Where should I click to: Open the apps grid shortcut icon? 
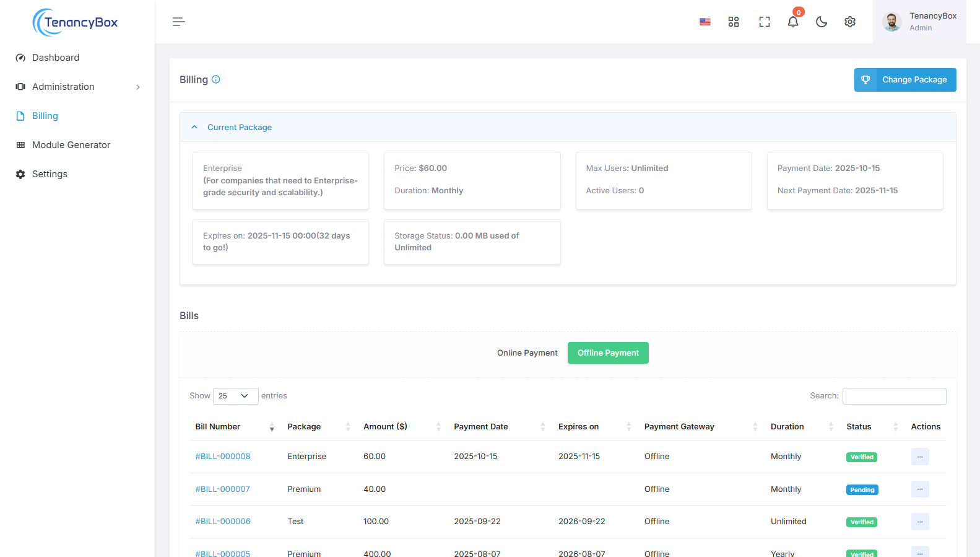coord(734,22)
